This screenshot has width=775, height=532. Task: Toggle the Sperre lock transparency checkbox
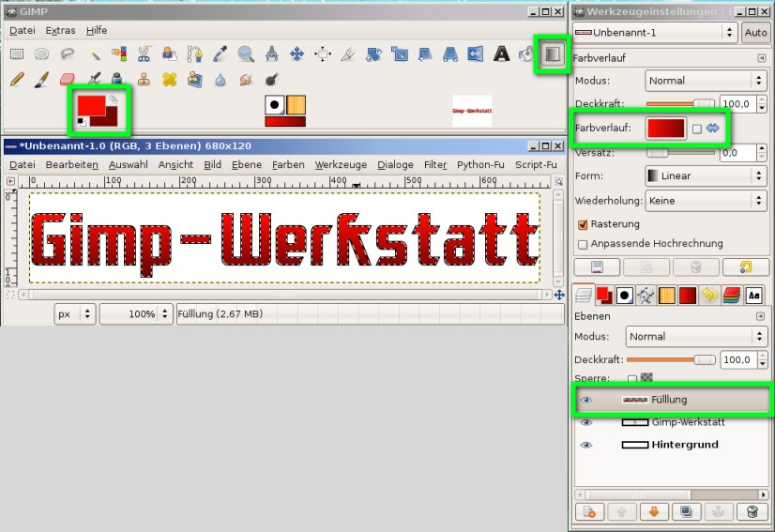coord(631,378)
